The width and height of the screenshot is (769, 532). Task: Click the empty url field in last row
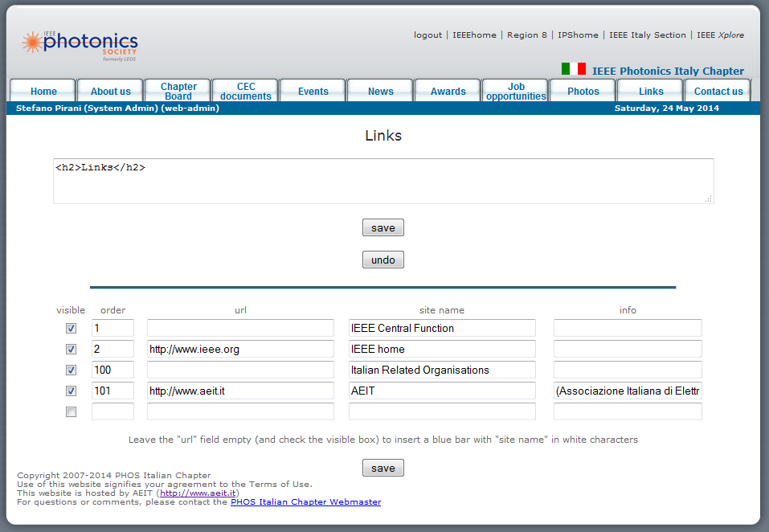tap(240, 411)
